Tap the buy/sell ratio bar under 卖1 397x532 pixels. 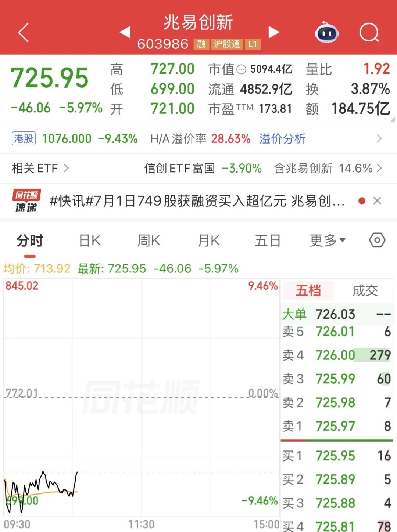pos(337,440)
